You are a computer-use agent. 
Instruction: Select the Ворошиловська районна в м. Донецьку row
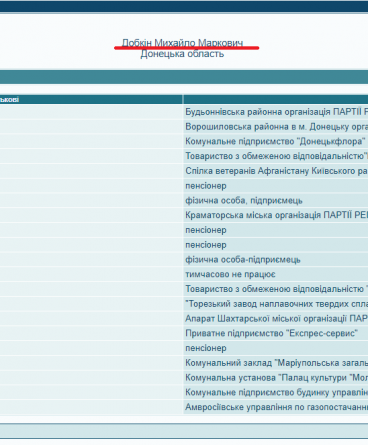pyautogui.click(x=276, y=127)
